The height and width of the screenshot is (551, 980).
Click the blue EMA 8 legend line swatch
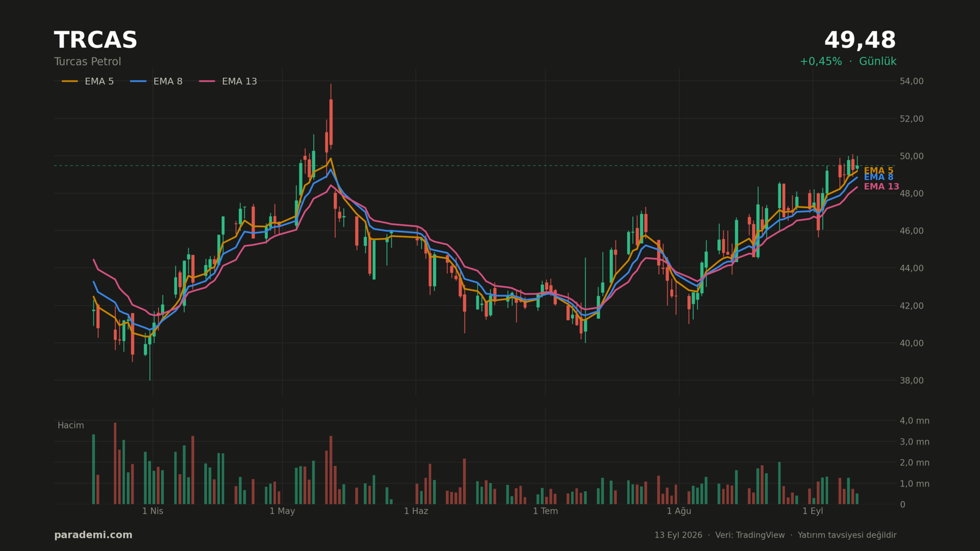tap(138, 81)
